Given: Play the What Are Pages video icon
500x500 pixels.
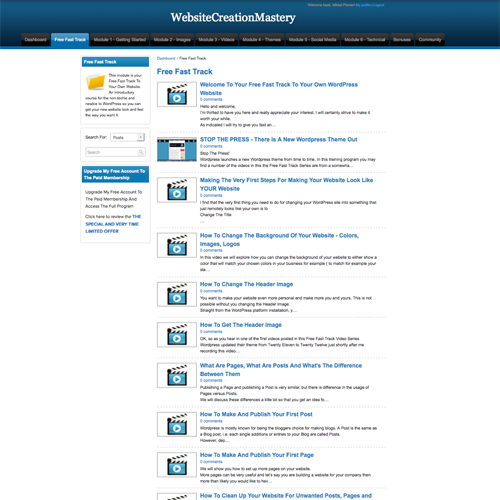Looking at the screenshot, I should (177, 375).
